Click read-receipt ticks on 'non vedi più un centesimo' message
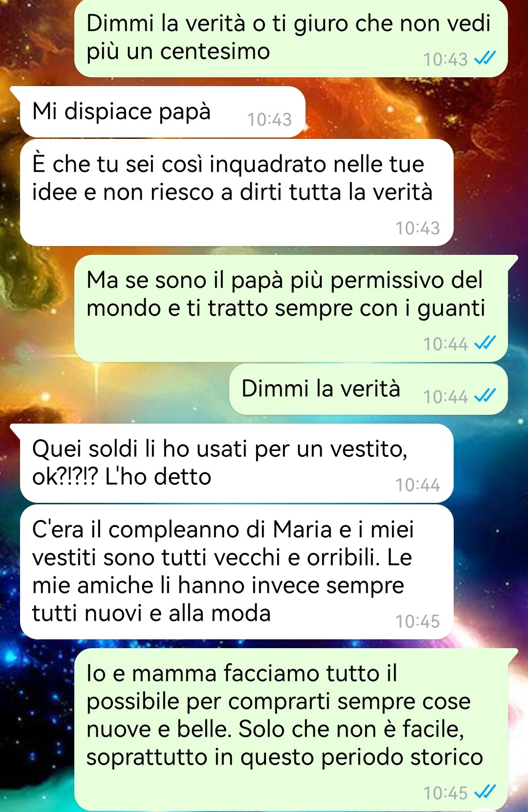The image size is (528, 812). pyautogui.click(x=485, y=59)
